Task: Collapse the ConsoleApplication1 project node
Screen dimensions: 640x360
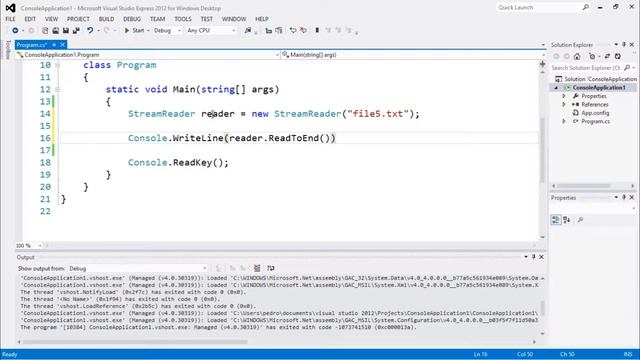Action: (556, 88)
